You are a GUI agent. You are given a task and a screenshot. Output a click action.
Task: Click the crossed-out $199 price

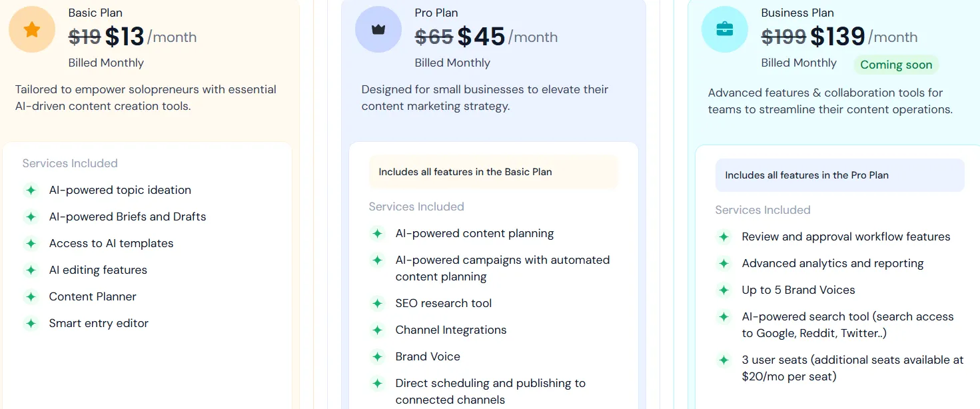pos(783,37)
